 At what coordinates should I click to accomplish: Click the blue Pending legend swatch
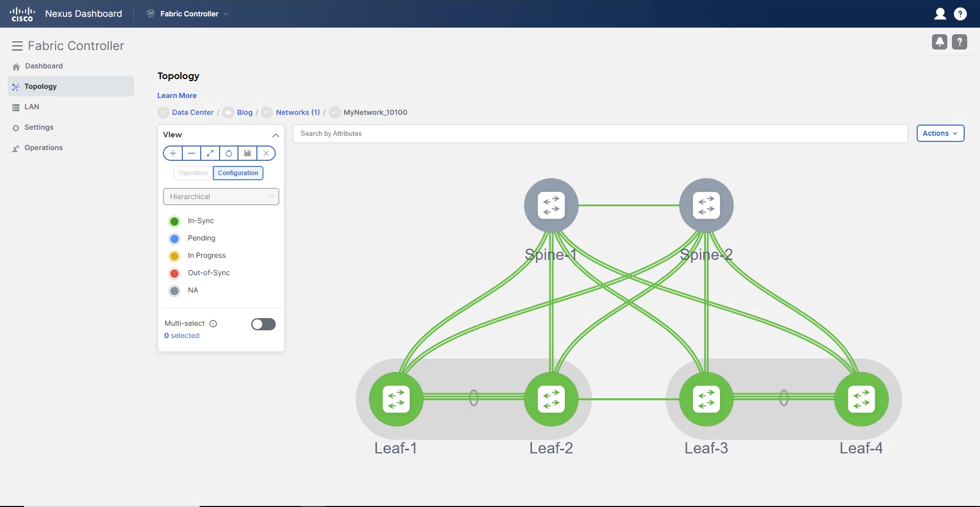click(175, 238)
